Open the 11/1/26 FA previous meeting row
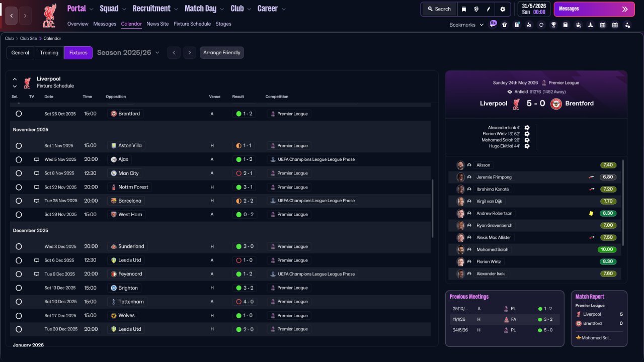Image resolution: width=644 pixels, height=362 pixels. (x=505, y=319)
